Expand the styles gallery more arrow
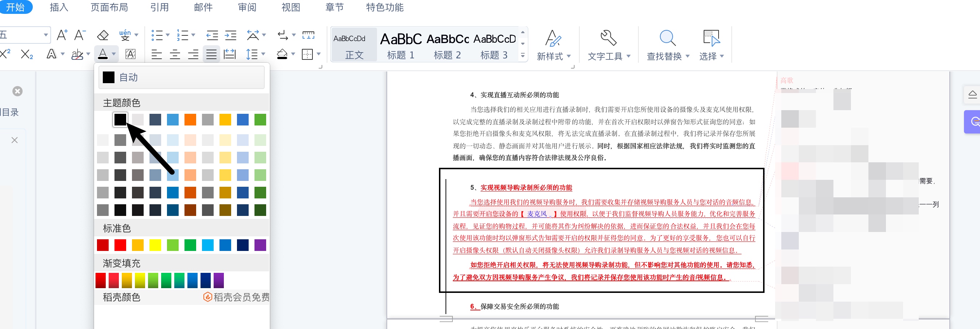The image size is (980, 329). pyautogui.click(x=523, y=56)
